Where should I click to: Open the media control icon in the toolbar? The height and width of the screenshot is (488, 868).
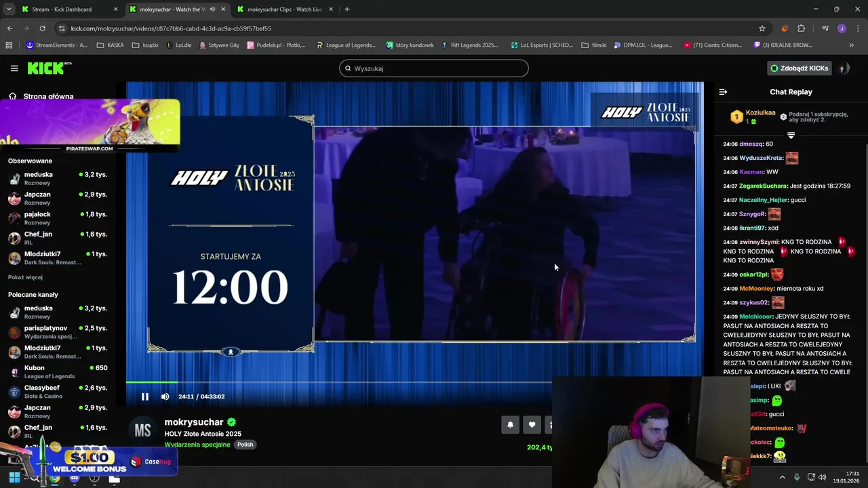(x=825, y=28)
